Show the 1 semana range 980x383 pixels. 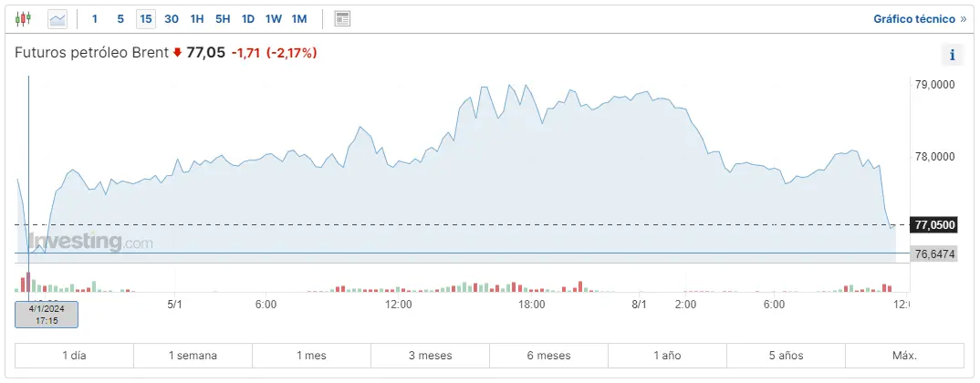tap(193, 355)
